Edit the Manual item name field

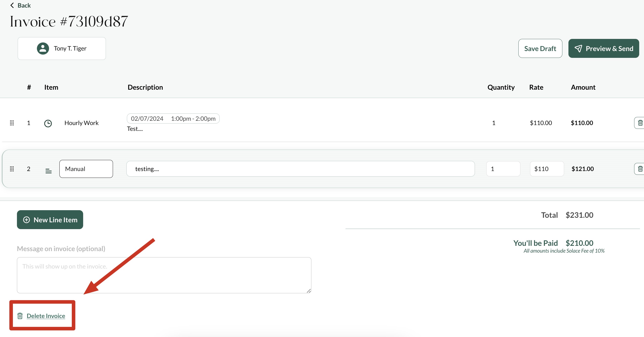[x=86, y=169]
